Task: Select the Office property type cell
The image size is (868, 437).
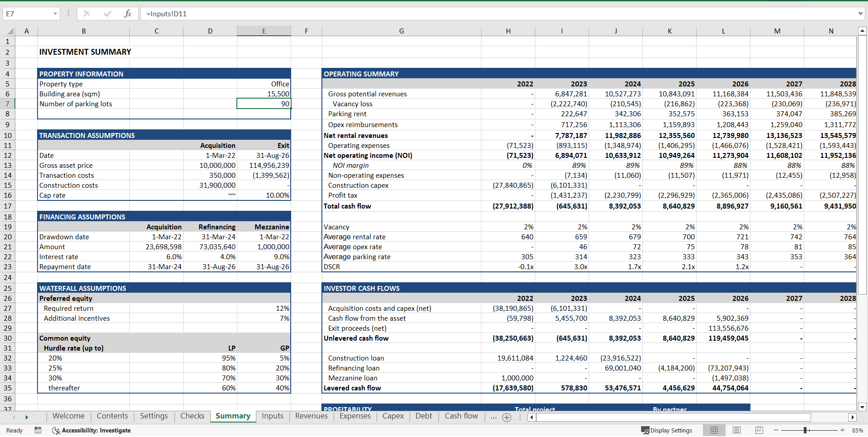Action: click(x=264, y=84)
